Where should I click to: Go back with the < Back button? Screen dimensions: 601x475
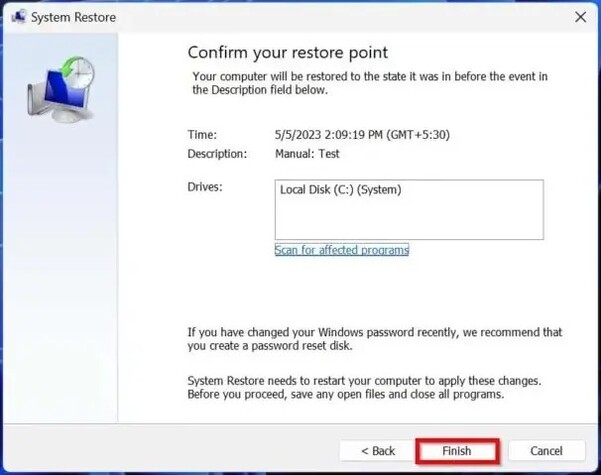(x=378, y=451)
